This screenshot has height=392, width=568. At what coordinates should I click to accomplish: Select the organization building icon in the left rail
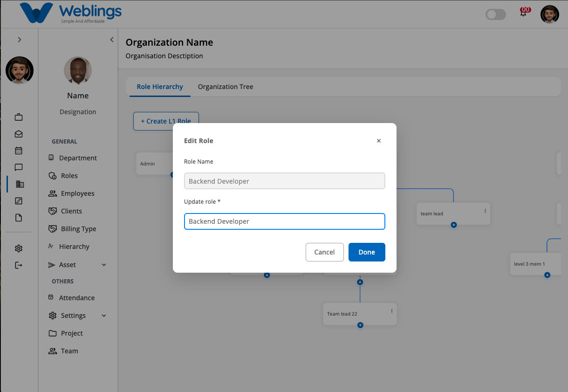[x=19, y=184]
